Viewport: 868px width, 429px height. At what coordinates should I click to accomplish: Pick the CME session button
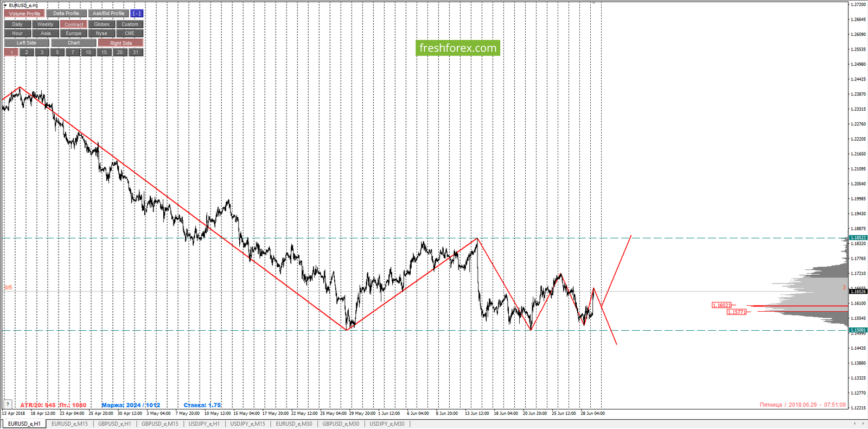130,34
